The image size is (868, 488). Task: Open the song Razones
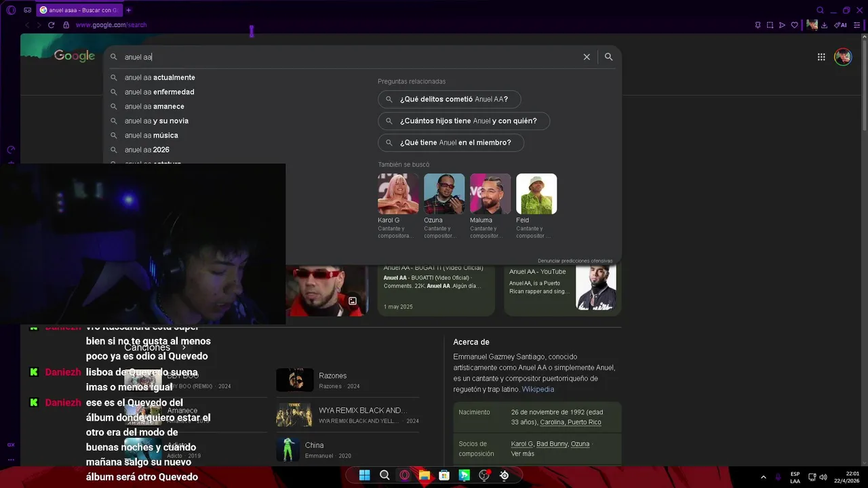(x=347, y=380)
